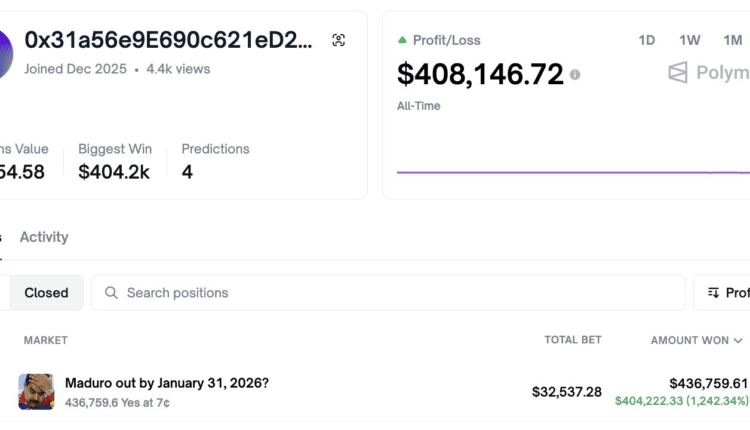Click the scan icon beside wallet address
Image resolution: width=750 pixels, height=430 pixels.
pos(338,40)
